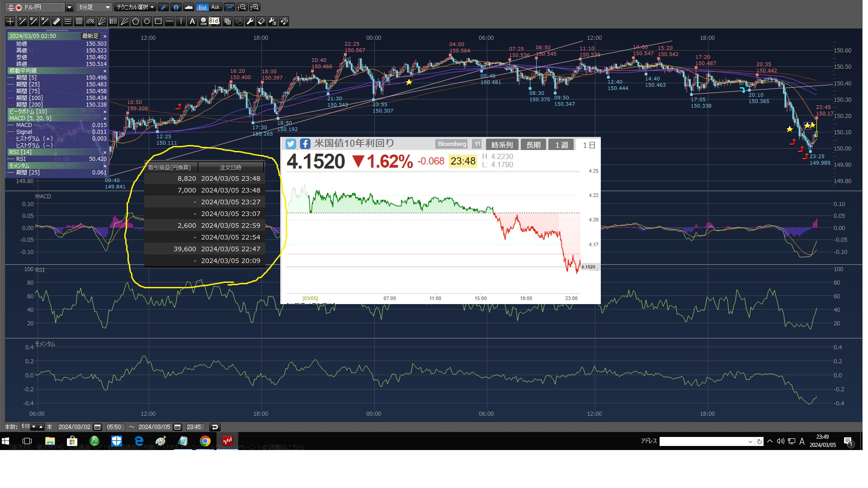Click the blue information icon
868x488 pixels.
[176, 7]
